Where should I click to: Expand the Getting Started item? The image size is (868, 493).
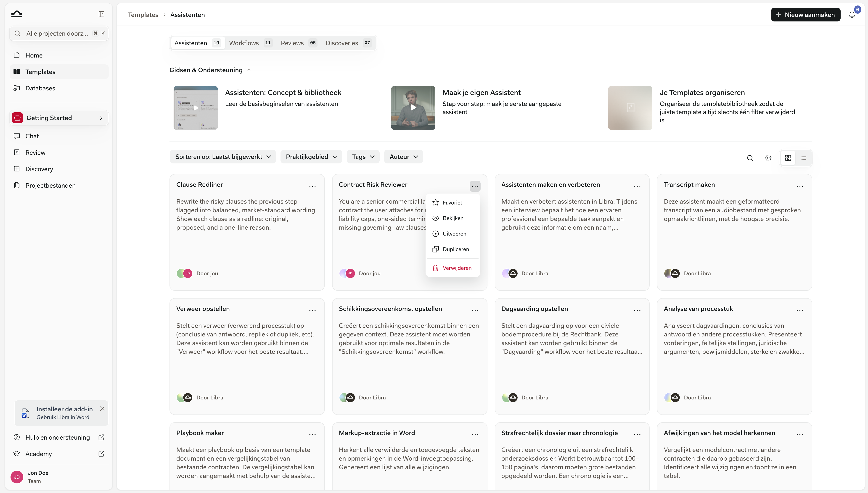coord(59,118)
